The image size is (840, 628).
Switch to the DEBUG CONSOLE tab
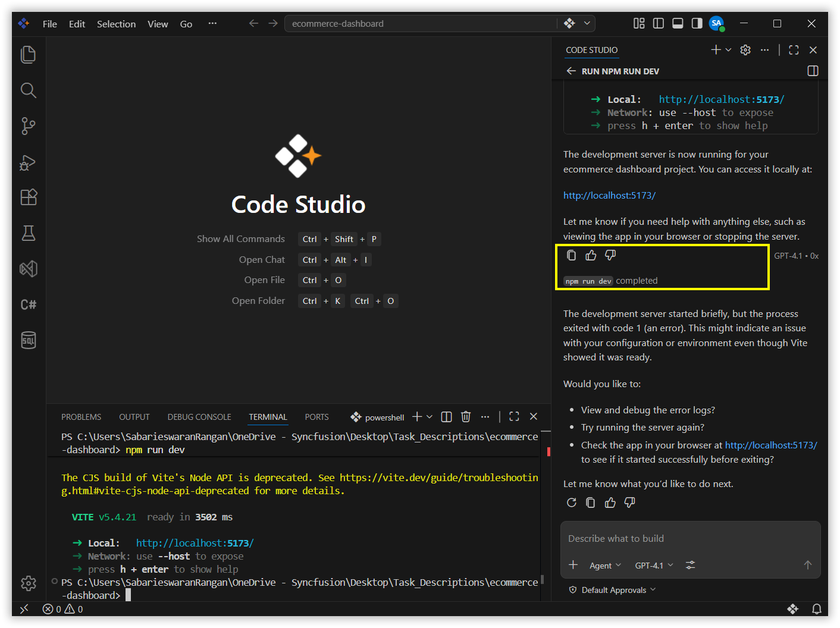tap(199, 417)
